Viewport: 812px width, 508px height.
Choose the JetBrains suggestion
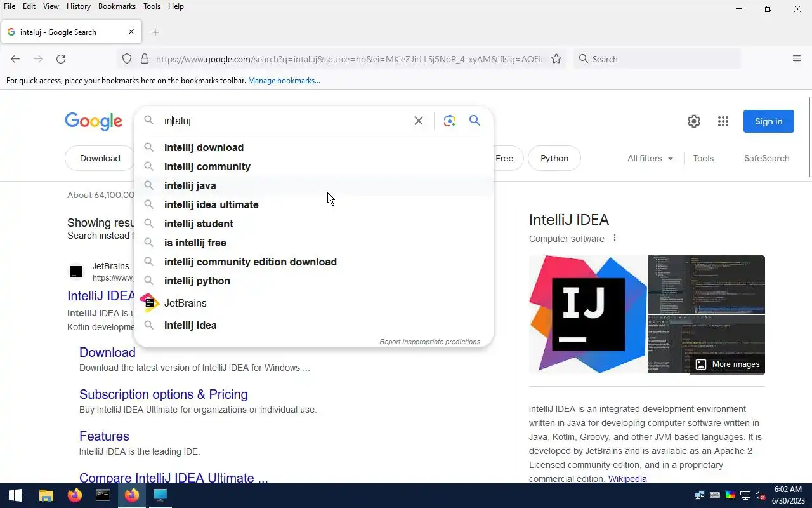click(313, 303)
